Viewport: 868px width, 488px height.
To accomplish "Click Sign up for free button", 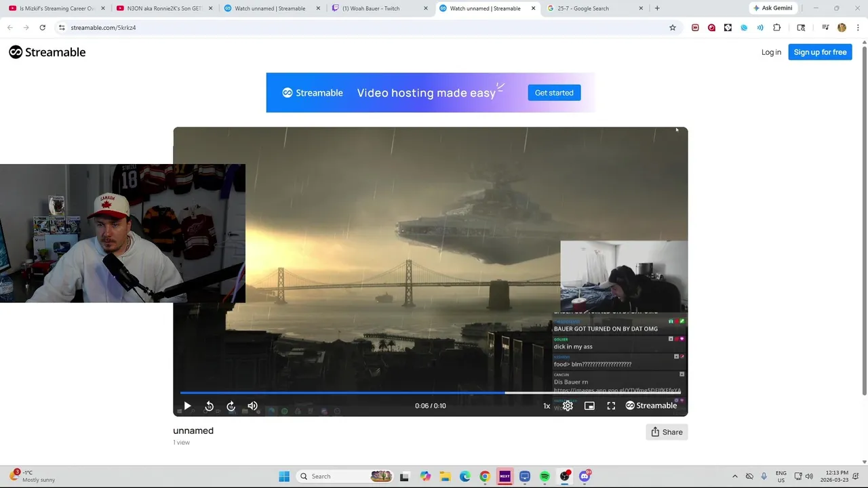I will tap(820, 52).
